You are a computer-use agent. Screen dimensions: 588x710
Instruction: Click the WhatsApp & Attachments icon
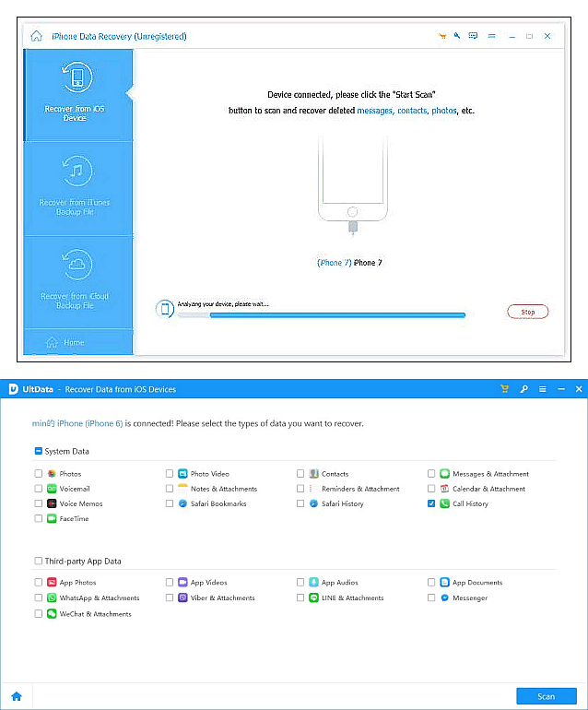52,598
